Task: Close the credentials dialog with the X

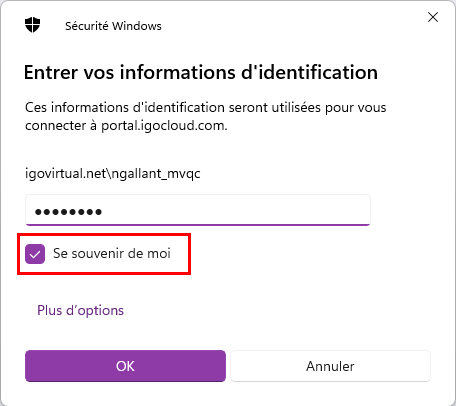Action: [x=433, y=17]
